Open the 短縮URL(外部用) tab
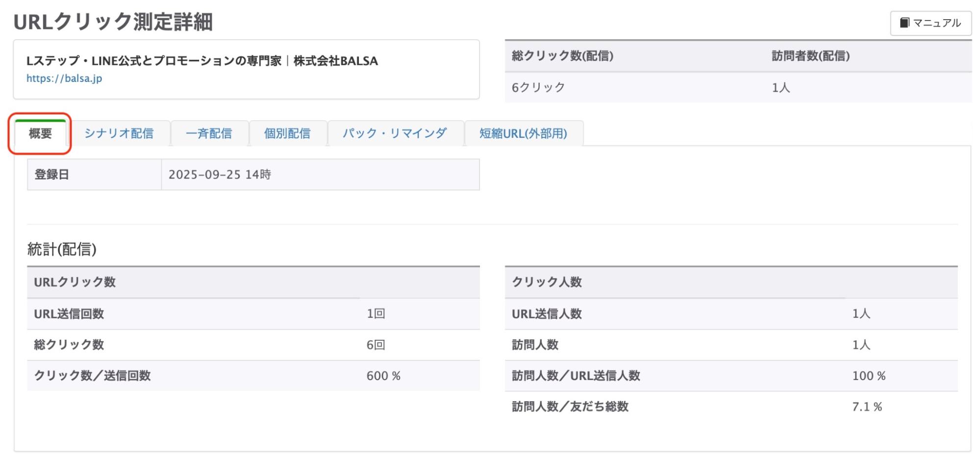 (521, 133)
